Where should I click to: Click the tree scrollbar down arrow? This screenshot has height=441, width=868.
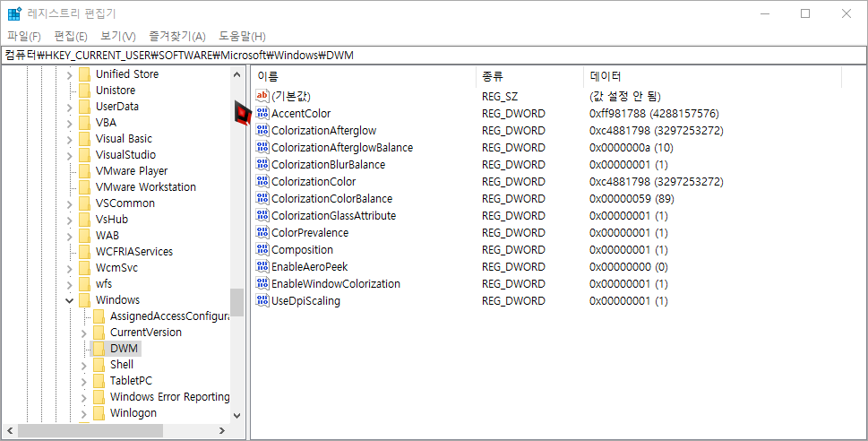[236, 415]
